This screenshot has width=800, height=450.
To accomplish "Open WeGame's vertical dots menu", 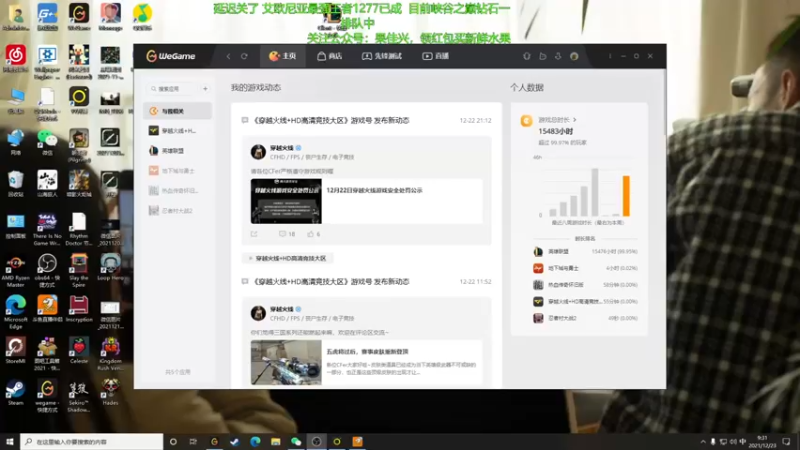I will pos(610,56).
